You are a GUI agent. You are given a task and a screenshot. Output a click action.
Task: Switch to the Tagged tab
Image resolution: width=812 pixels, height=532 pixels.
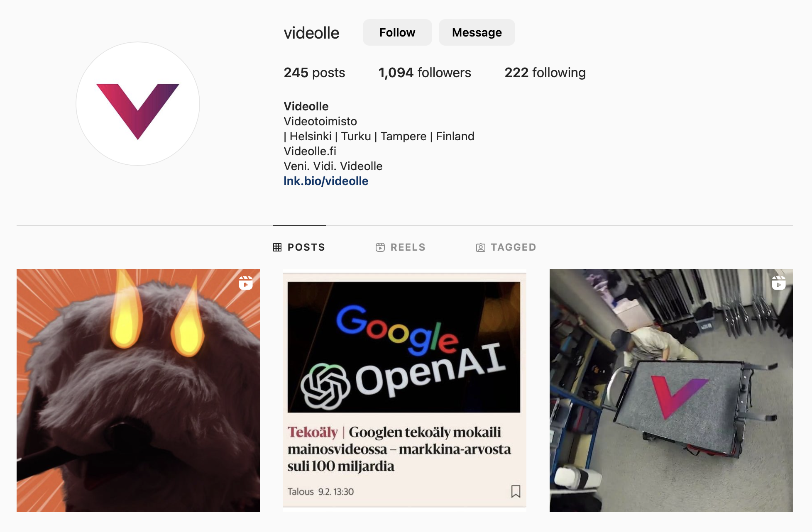coord(506,247)
